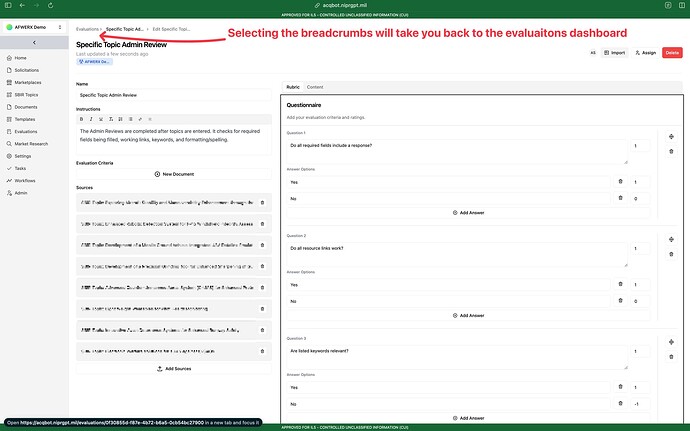Delete Question 2 with its trash icon

(x=671, y=254)
